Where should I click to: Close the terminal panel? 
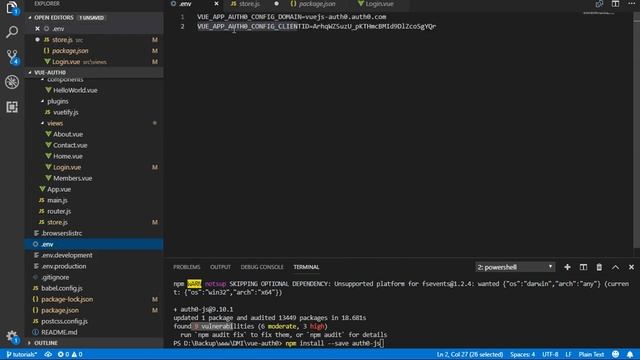[x=631, y=267]
